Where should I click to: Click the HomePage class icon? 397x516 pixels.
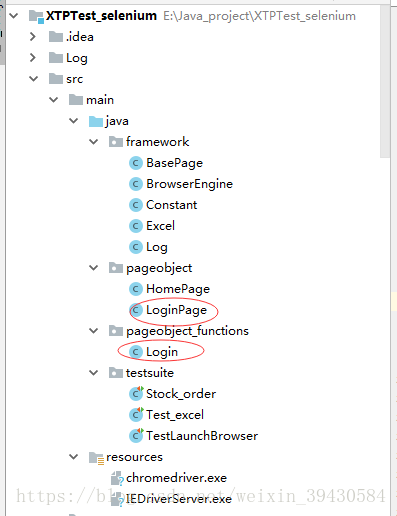(136, 289)
